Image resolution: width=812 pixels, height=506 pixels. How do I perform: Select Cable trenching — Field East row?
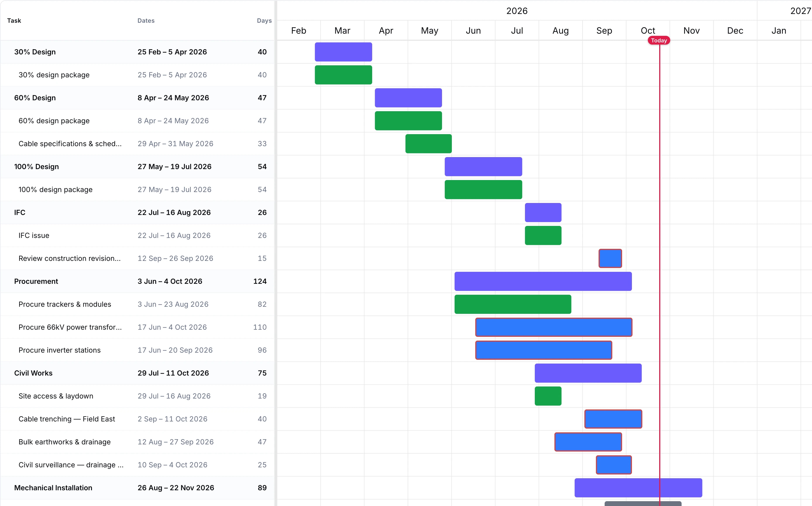coord(137,419)
